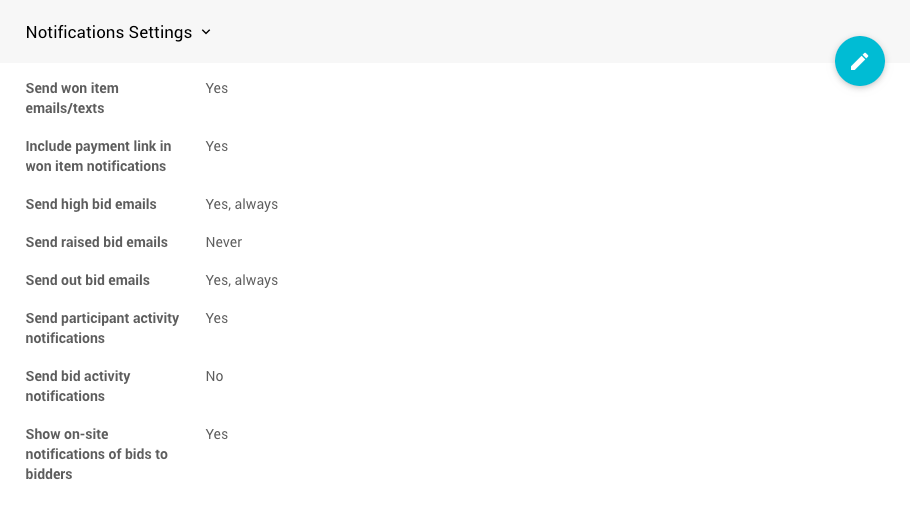Select the Send out bid emails label
This screenshot has width=910, height=507.
coord(88,280)
